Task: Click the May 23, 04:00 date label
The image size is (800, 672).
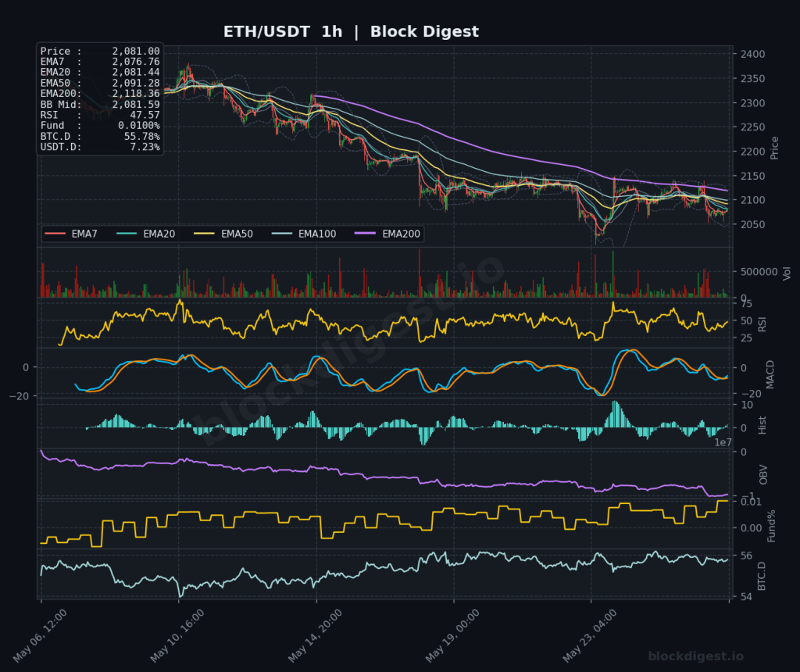Action: point(590,636)
